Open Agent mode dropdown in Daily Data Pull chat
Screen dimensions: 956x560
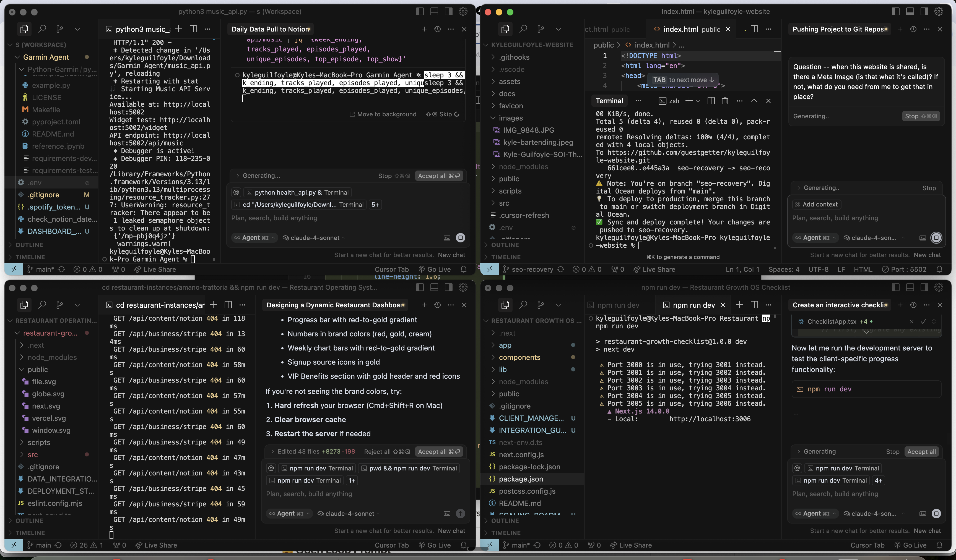pyautogui.click(x=254, y=238)
